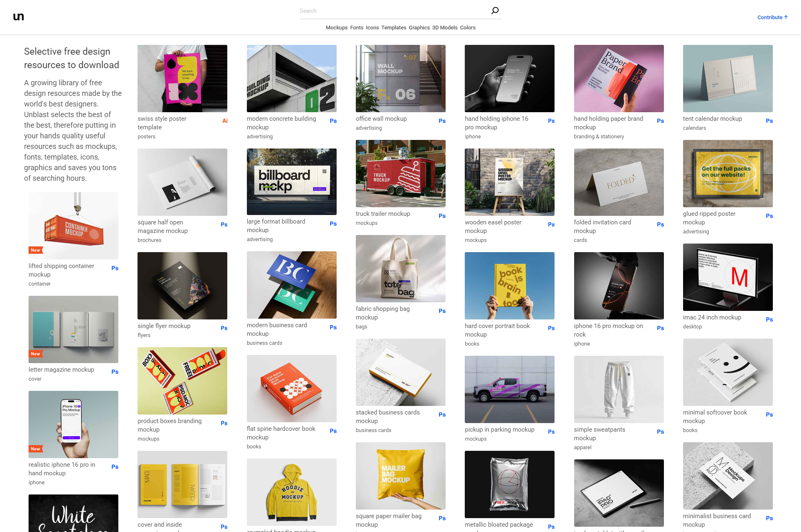Screen dimensions: 801x532
Task: Open the Colors section
Action: [468, 28]
